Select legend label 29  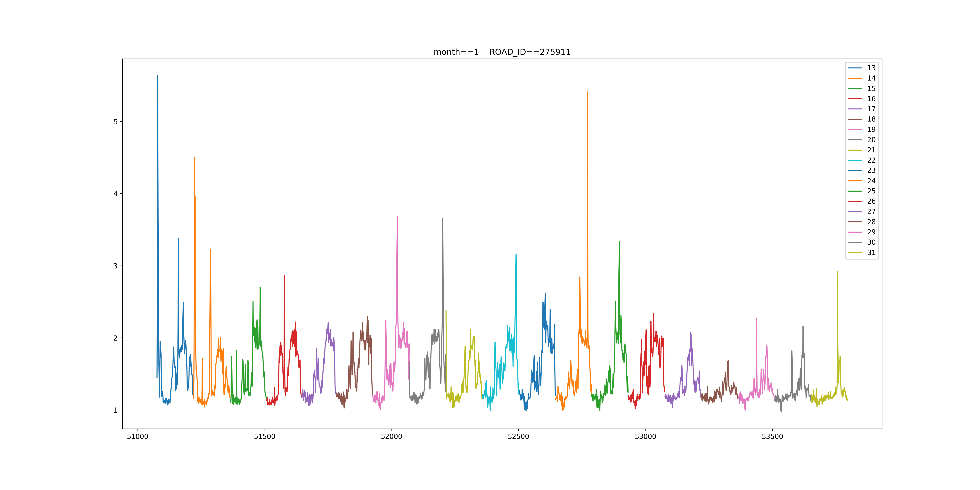tap(871, 232)
